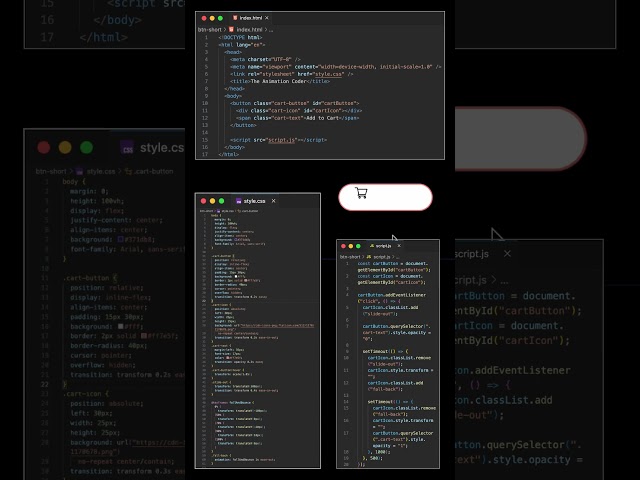Click the HTML file icon on the index.html tab
The height and width of the screenshot is (480, 640).
[235, 18]
